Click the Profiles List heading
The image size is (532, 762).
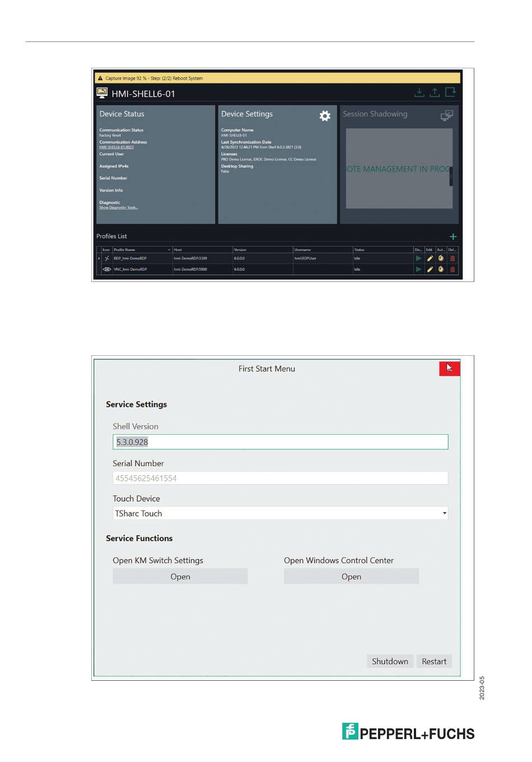click(111, 236)
